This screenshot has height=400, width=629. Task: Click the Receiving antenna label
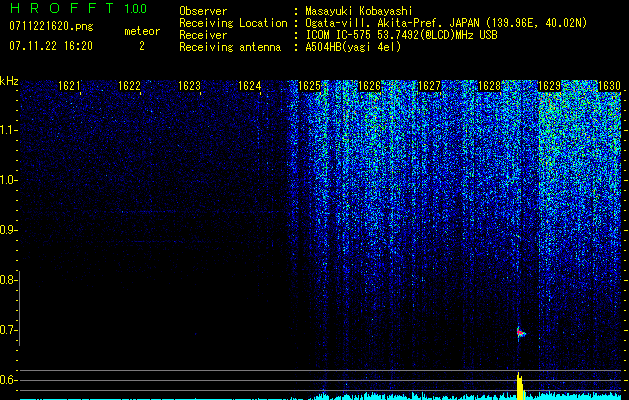click(x=230, y=47)
